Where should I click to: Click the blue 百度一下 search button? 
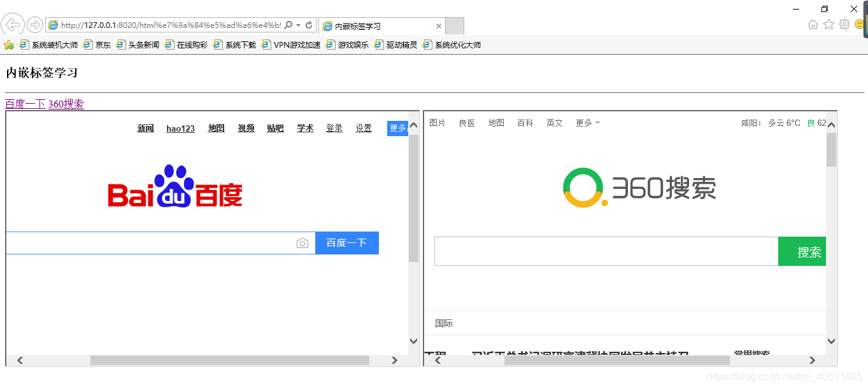(x=347, y=243)
